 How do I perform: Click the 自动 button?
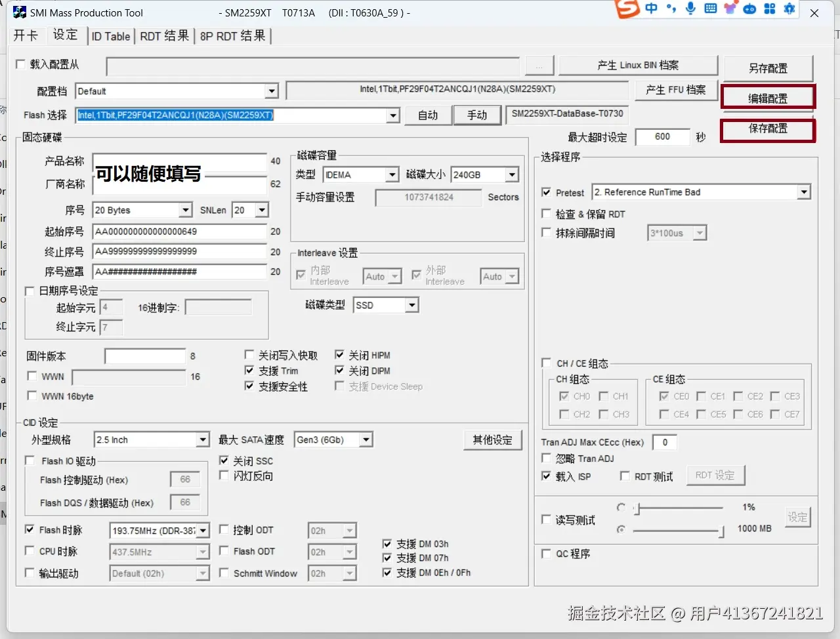[428, 115]
